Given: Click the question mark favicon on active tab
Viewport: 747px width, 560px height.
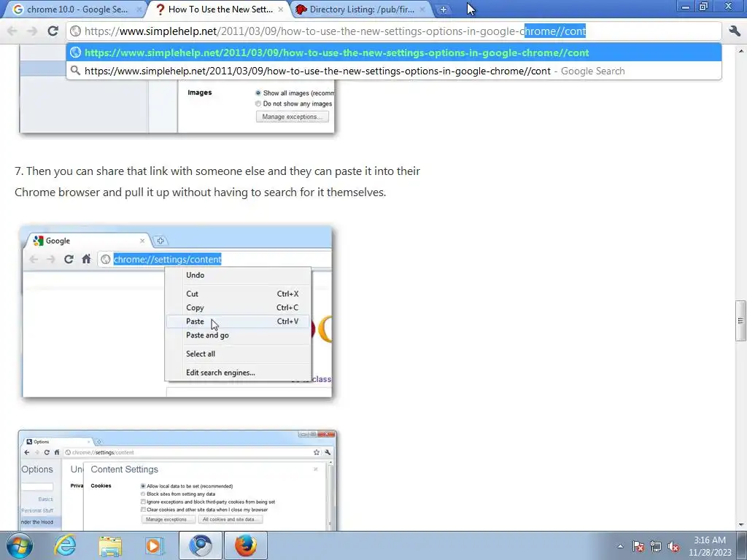Looking at the screenshot, I should click(x=160, y=9).
